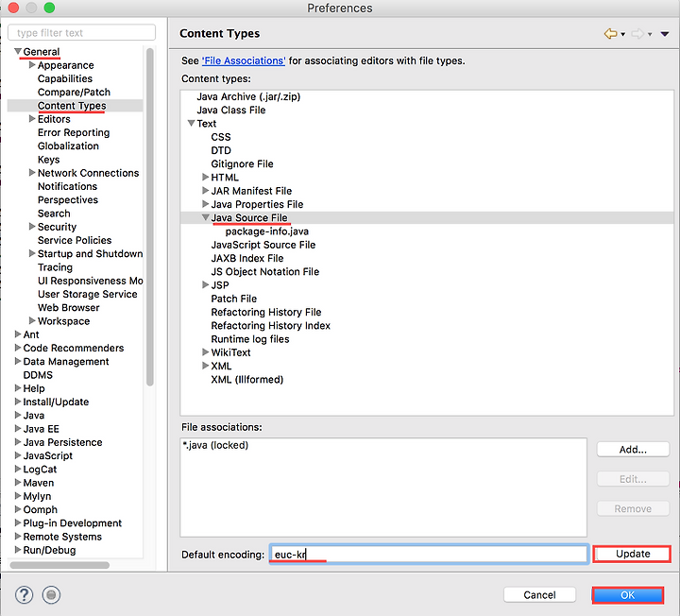This screenshot has height=616, width=680.
Task: Click the Cancel button
Action: [x=539, y=595]
